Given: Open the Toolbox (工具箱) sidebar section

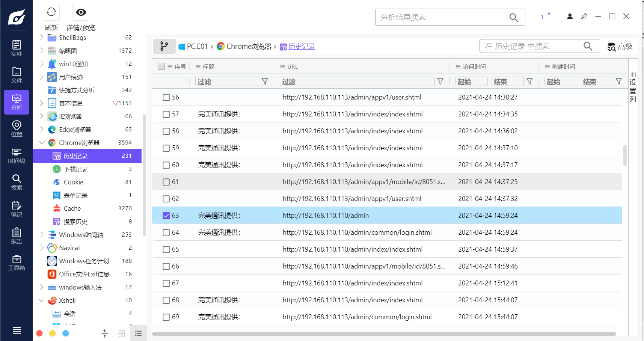Looking at the screenshot, I should click(17, 263).
